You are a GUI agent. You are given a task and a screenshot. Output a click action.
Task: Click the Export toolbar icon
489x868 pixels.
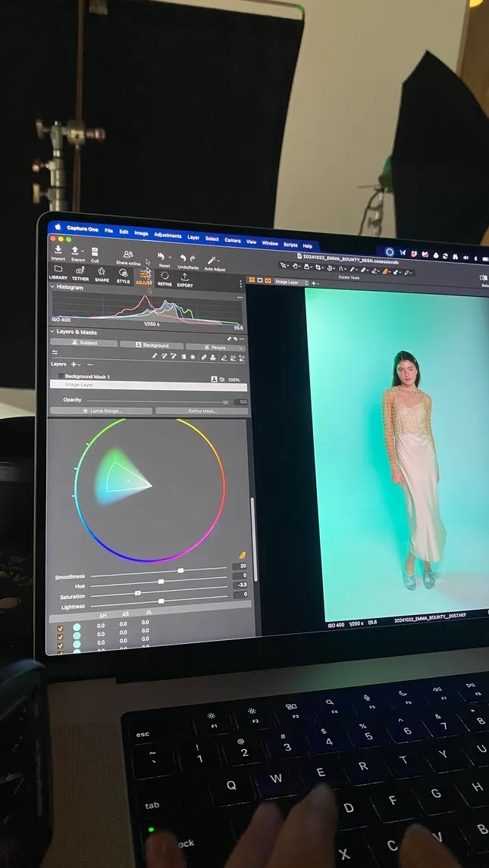tap(75, 251)
